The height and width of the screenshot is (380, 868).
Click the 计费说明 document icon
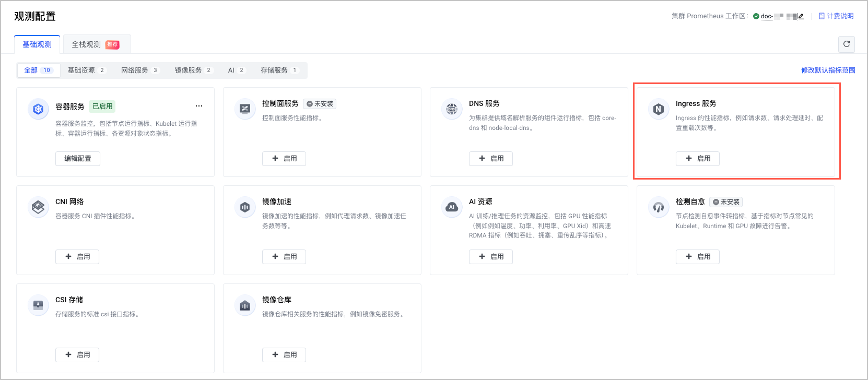point(822,16)
